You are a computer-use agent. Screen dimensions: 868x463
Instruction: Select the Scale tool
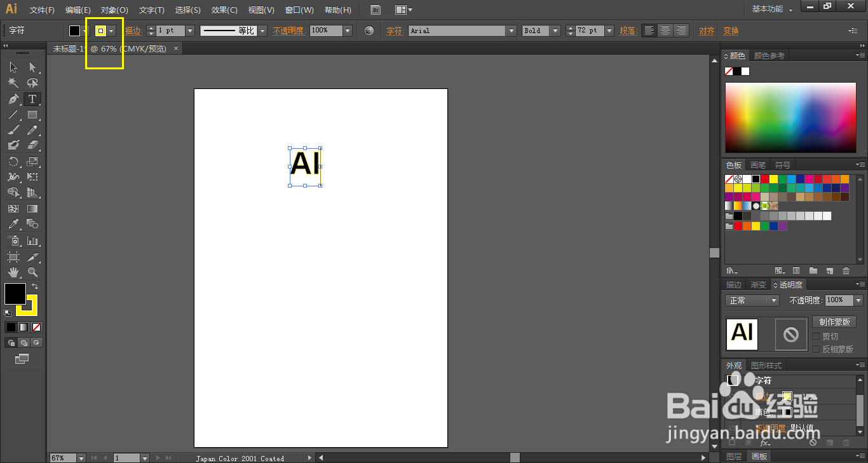pyautogui.click(x=32, y=162)
